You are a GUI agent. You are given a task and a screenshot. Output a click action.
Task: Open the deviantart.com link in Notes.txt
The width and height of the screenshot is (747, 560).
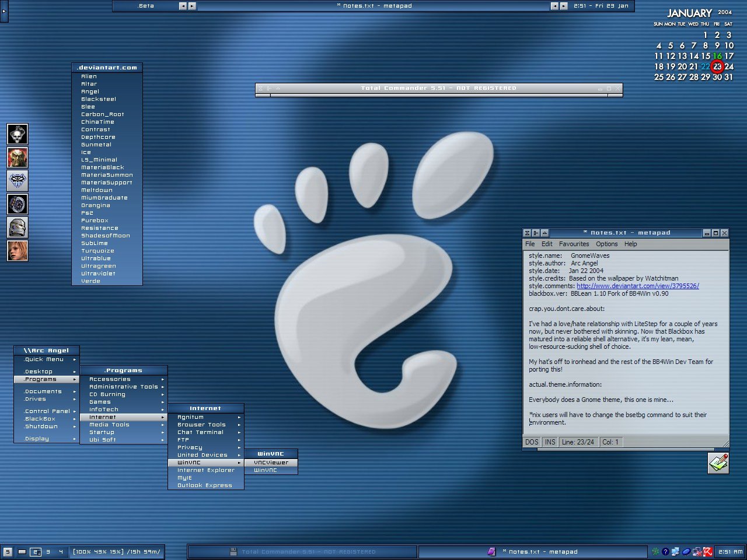coord(638,286)
